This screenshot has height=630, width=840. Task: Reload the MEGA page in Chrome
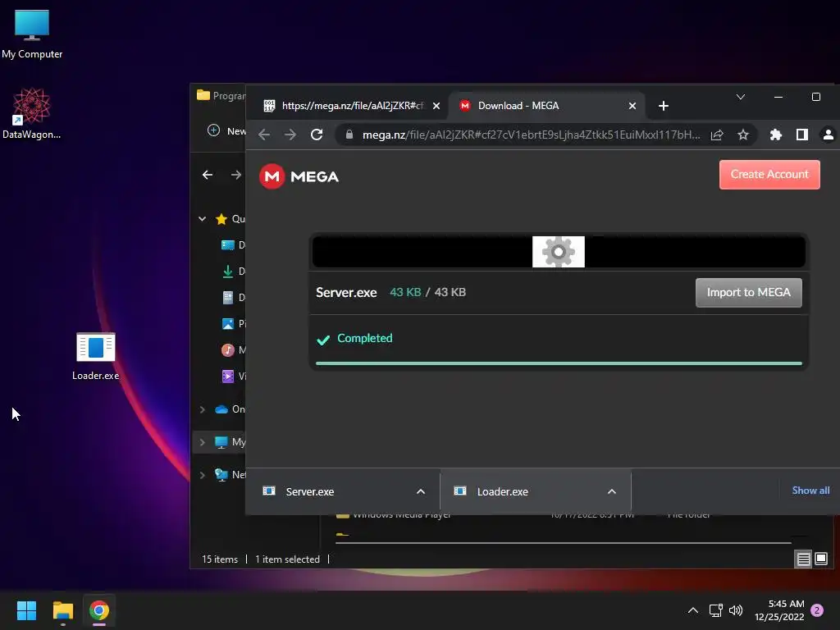click(x=317, y=135)
